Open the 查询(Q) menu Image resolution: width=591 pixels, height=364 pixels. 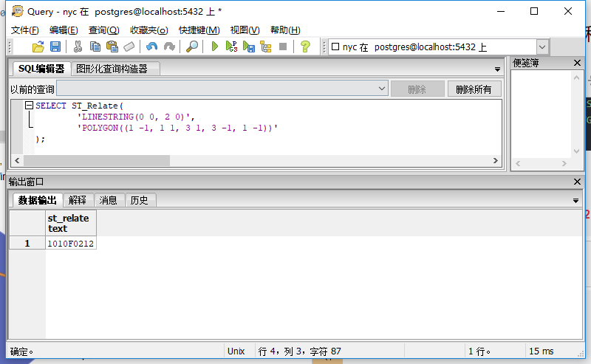(104, 30)
